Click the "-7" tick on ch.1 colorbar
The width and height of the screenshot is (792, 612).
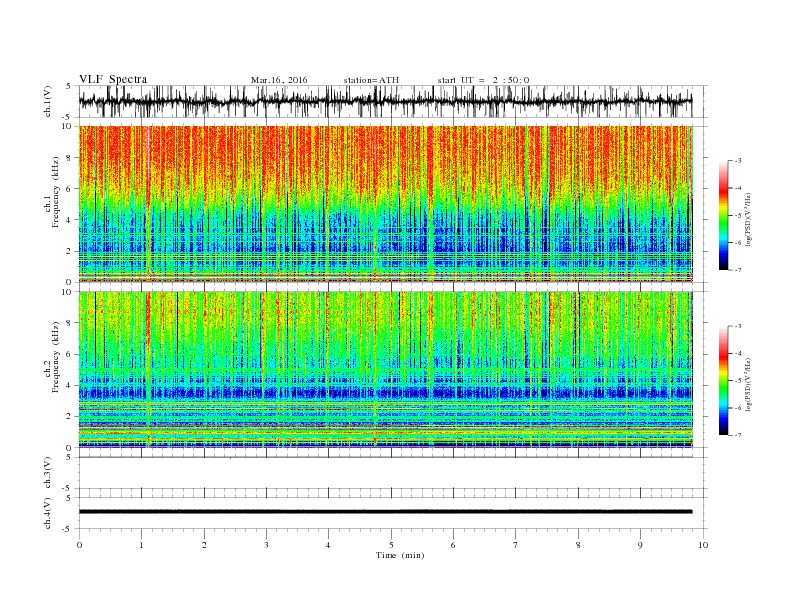pos(737,270)
